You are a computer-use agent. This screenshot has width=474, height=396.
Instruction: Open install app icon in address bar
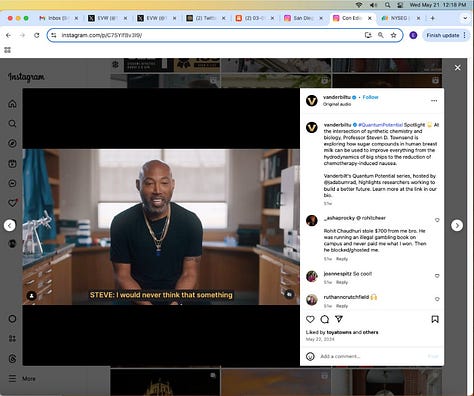pyautogui.click(x=368, y=35)
